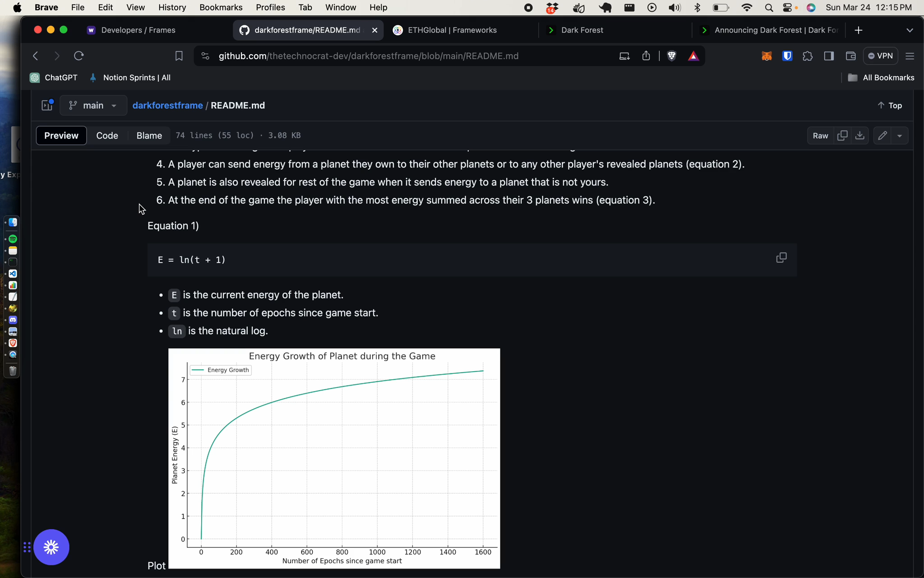Open Brave Shields lion icon
Screen dimensions: 924x578
(x=672, y=56)
